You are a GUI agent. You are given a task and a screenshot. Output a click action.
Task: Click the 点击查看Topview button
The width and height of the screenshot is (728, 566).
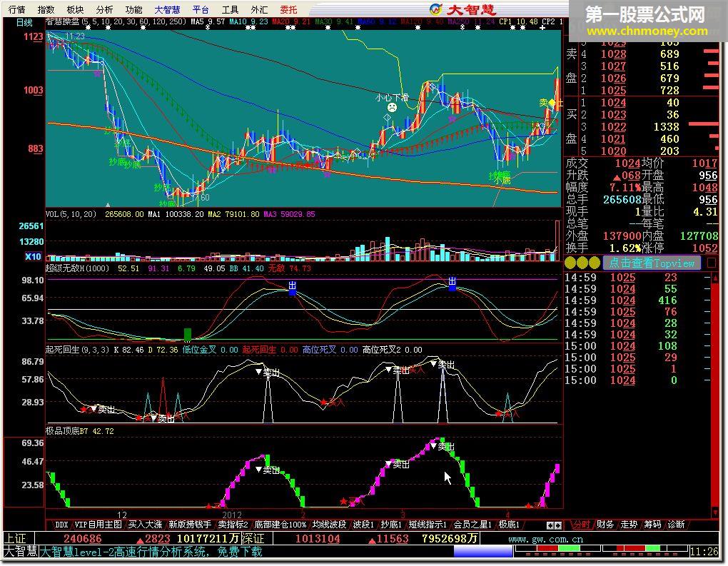(x=652, y=263)
